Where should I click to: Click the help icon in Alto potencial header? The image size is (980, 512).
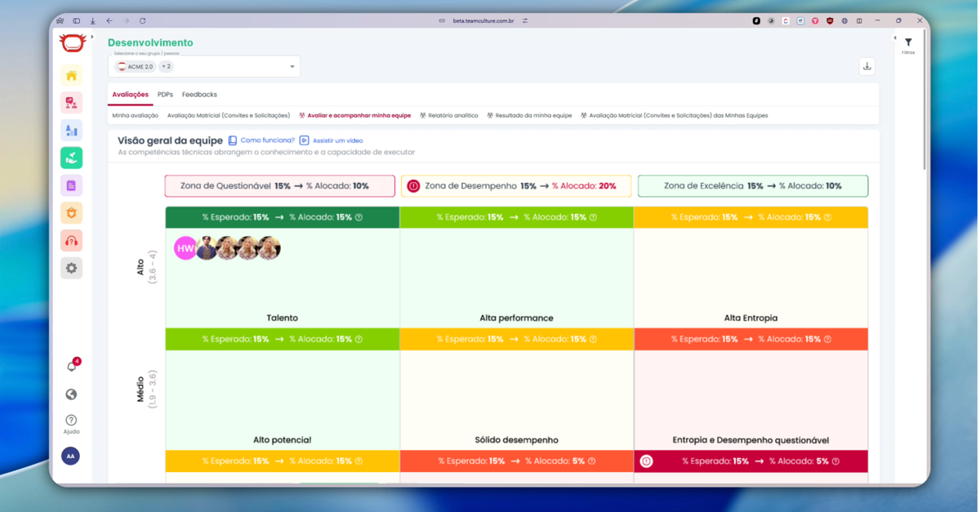pyautogui.click(x=359, y=340)
